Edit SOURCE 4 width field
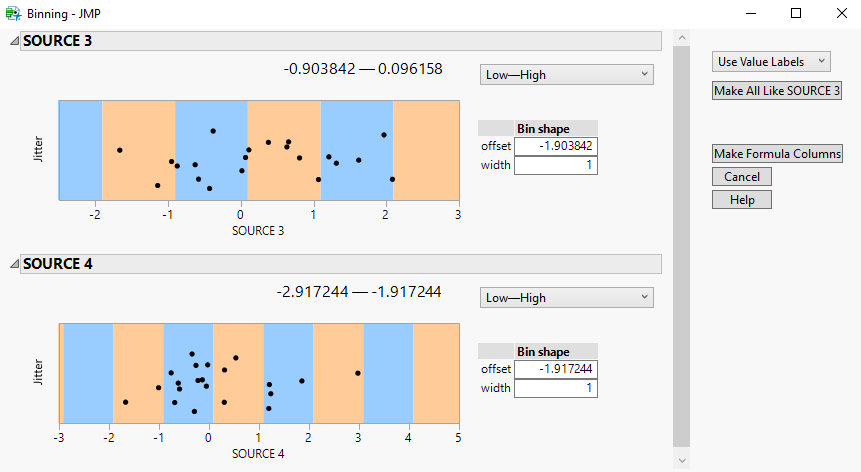Viewport: 861px width, 472px height. point(555,388)
